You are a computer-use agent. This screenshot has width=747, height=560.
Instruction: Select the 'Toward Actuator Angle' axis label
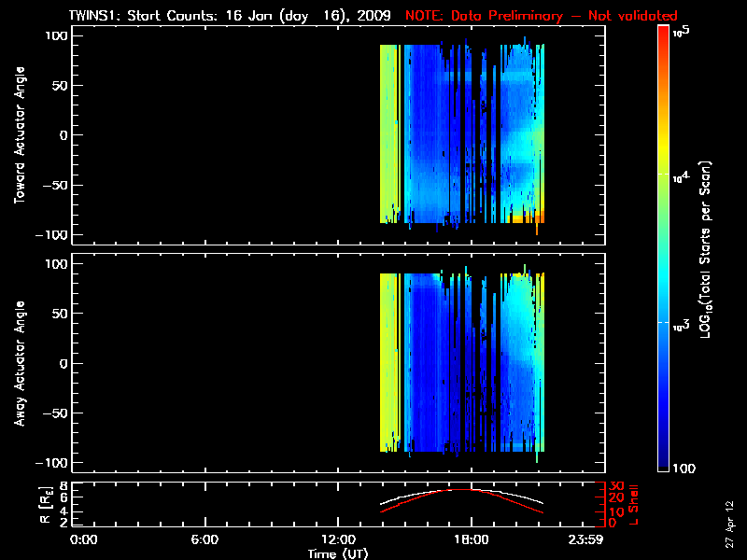point(18,134)
